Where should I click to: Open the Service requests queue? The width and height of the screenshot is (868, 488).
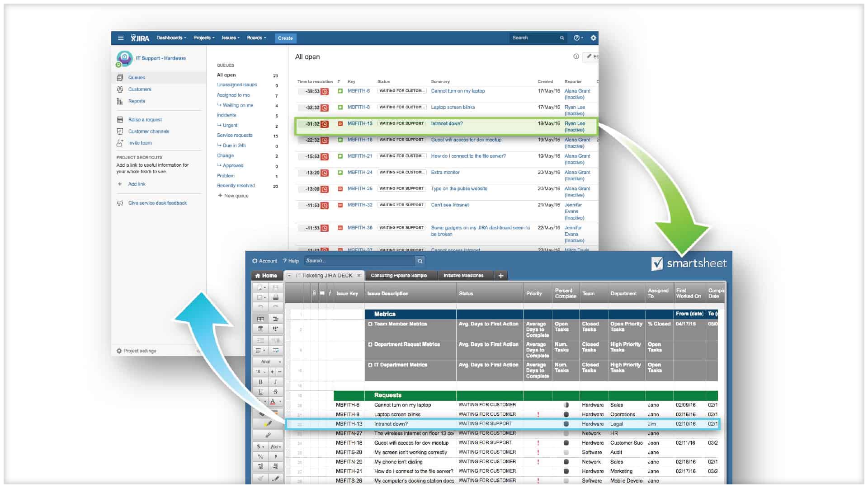tap(235, 136)
